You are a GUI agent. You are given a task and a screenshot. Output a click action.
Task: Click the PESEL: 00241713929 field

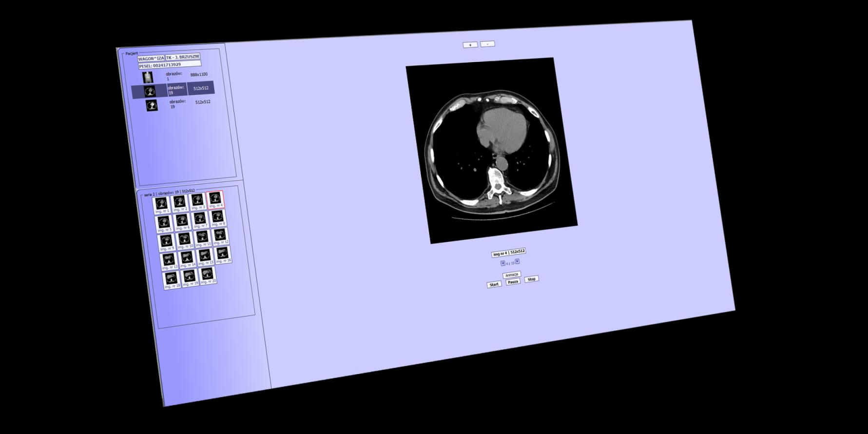170,65
